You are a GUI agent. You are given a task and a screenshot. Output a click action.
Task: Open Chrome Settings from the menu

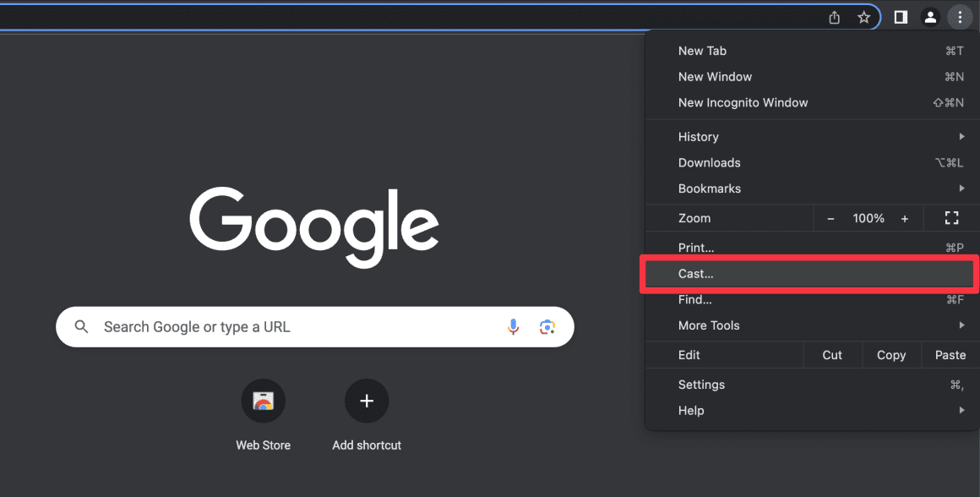pos(701,385)
